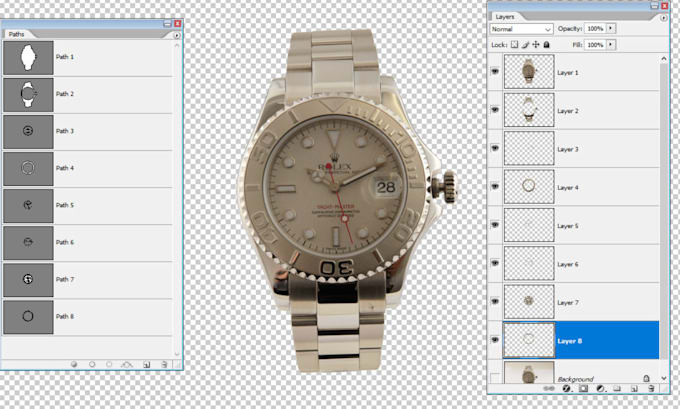This screenshot has height=409, width=680.
Task: Click the link layers icon in Layers panel
Action: point(549,389)
